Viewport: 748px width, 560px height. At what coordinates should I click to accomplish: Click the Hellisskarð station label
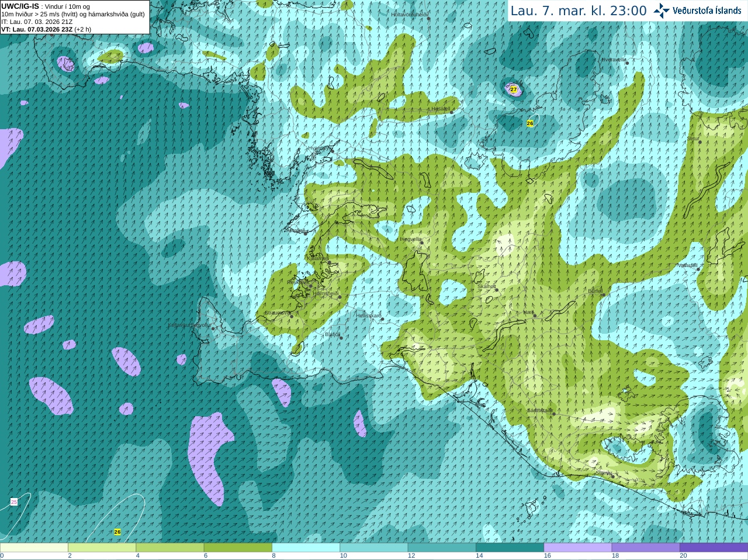point(369,316)
